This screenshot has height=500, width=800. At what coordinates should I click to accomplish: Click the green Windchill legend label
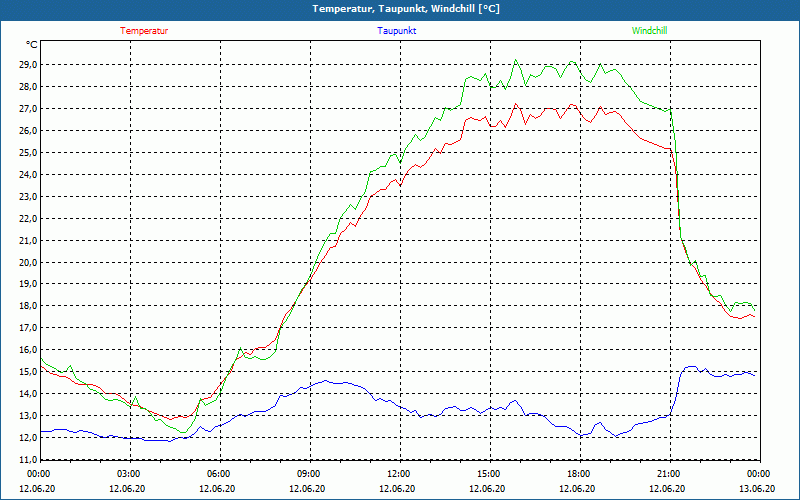tap(649, 31)
